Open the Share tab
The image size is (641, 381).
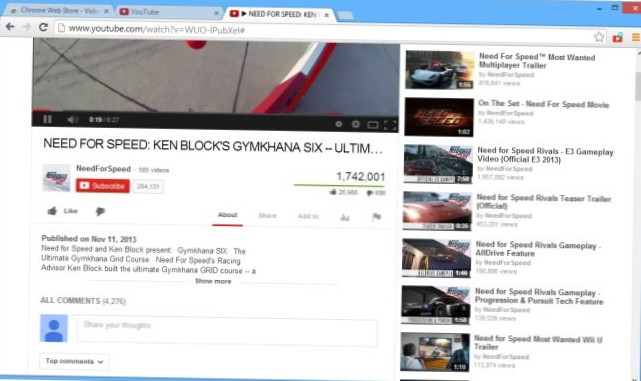(x=268, y=215)
